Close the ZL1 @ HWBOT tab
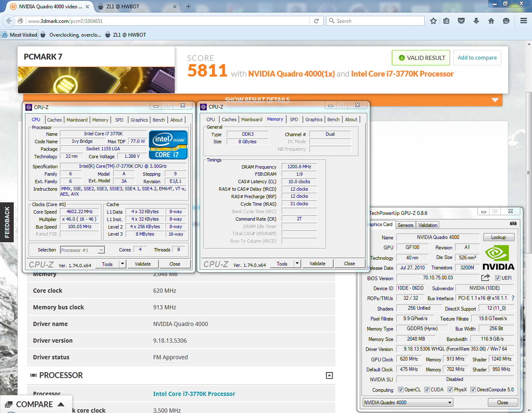 [174, 7]
